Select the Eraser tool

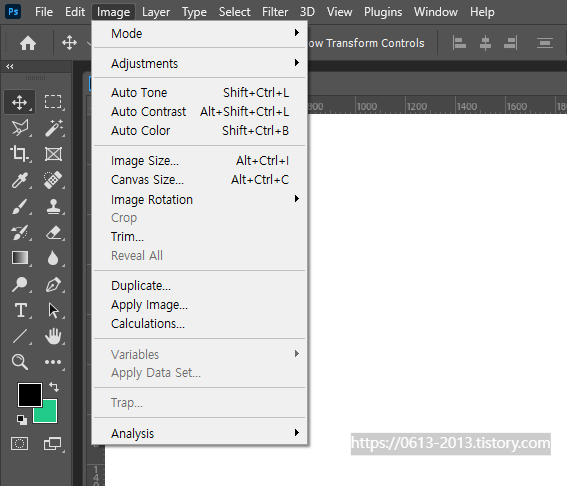tap(54, 233)
